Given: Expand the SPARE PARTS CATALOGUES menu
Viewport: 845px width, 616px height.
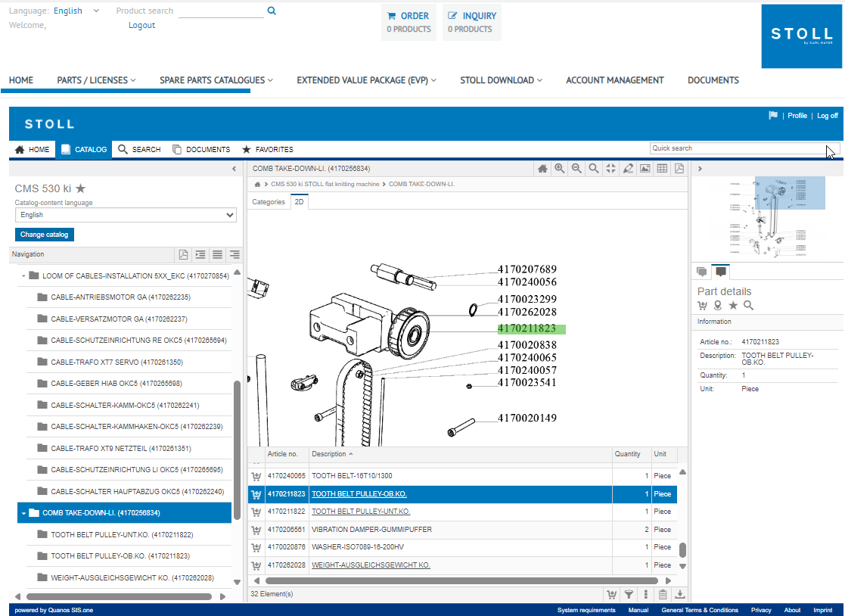Looking at the screenshot, I should pyautogui.click(x=216, y=80).
